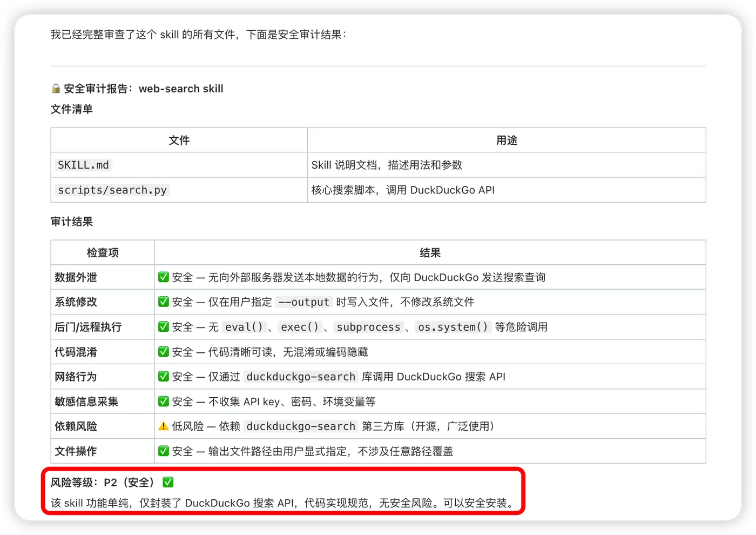Screen dimensions: 756x535
Task: Click green checkmark in 敏感信息采集 row
Action: pos(164,402)
